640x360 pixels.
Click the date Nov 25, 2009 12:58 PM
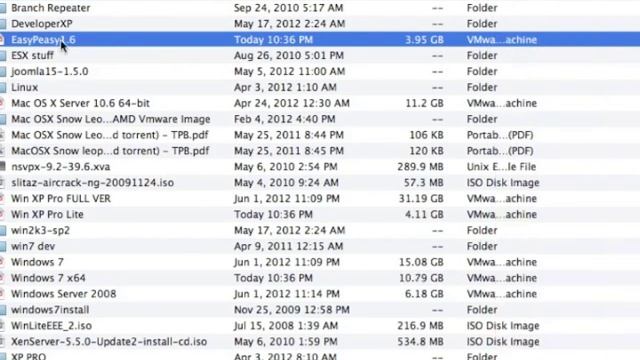291,310
